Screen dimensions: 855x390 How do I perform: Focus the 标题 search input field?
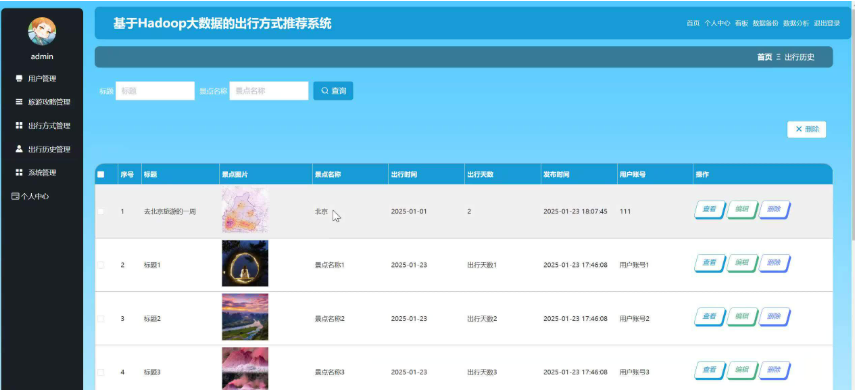pyautogui.click(x=155, y=91)
